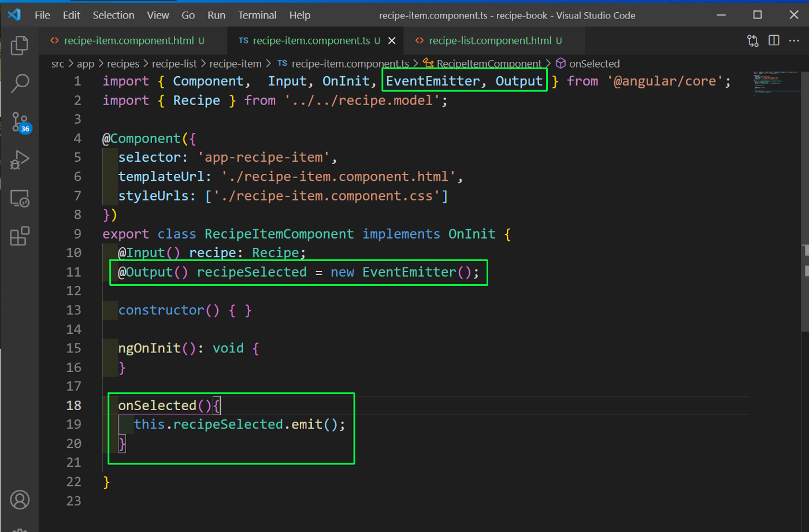Click line number 9 in gutter

click(x=77, y=234)
